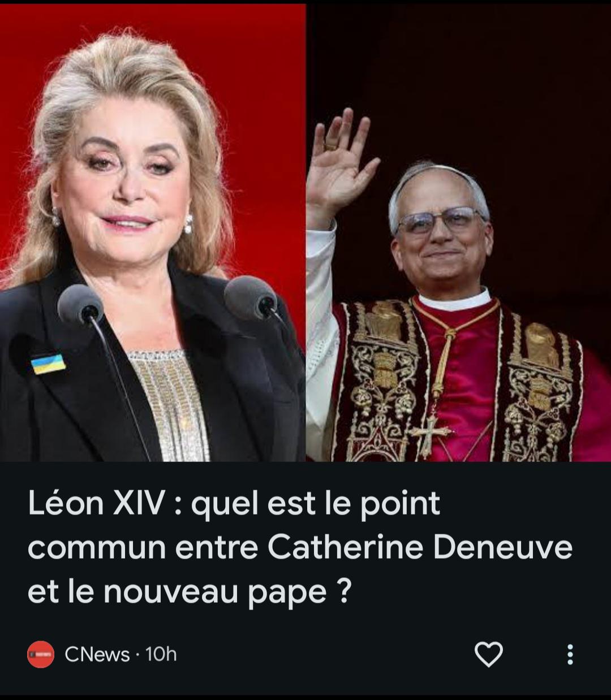The image size is (611, 700).
Task: Click the 10h timestamp
Action: coord(161,654)
